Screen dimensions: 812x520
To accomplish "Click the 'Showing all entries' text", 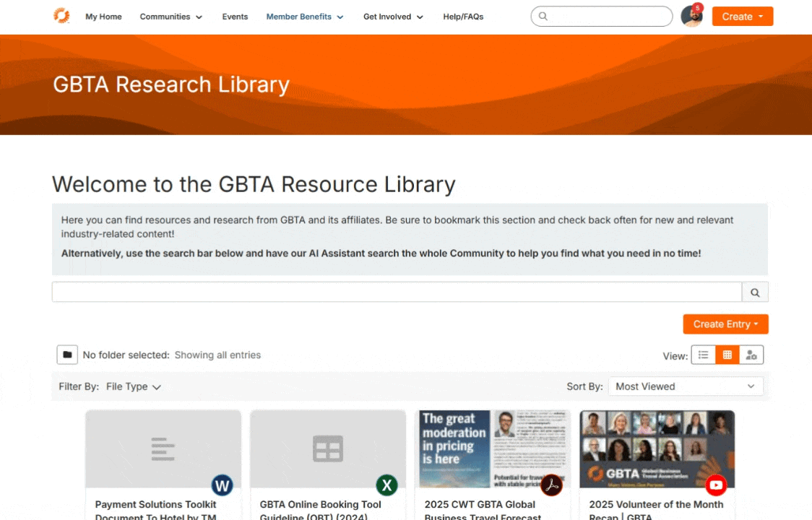I will (217, 355).
